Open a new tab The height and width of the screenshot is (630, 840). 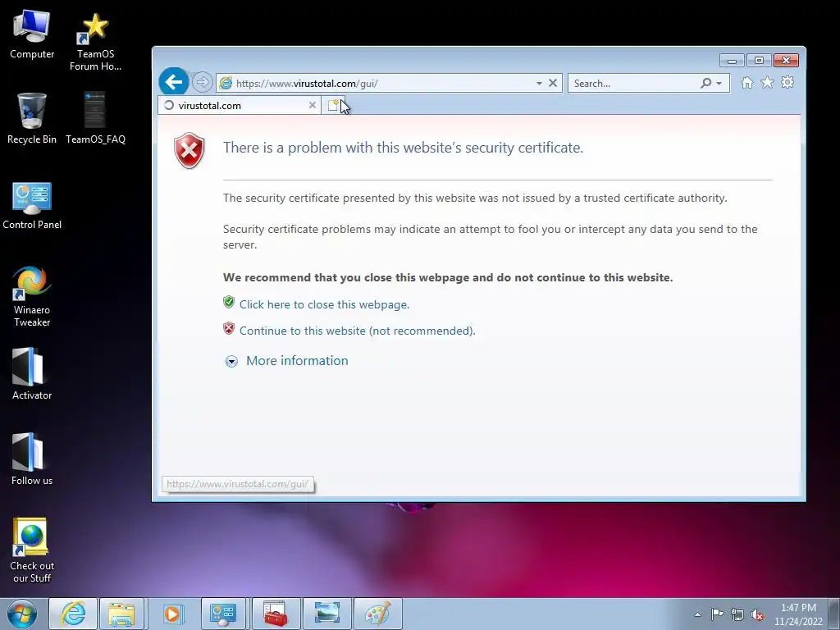pos(333,106)
